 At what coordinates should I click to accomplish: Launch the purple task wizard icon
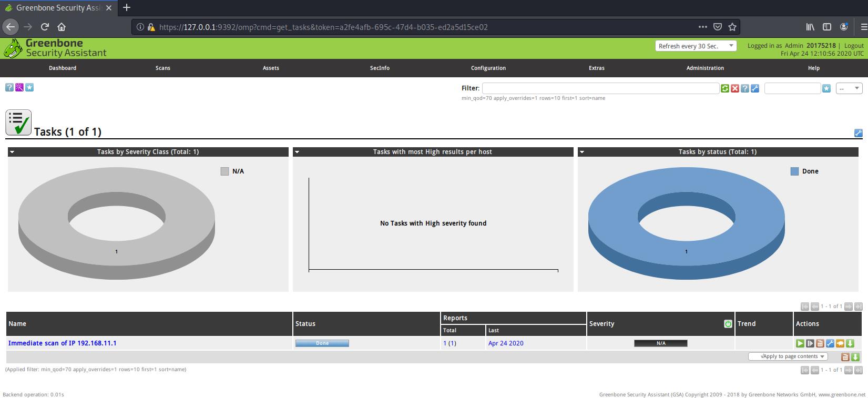[x=19, y=87]
